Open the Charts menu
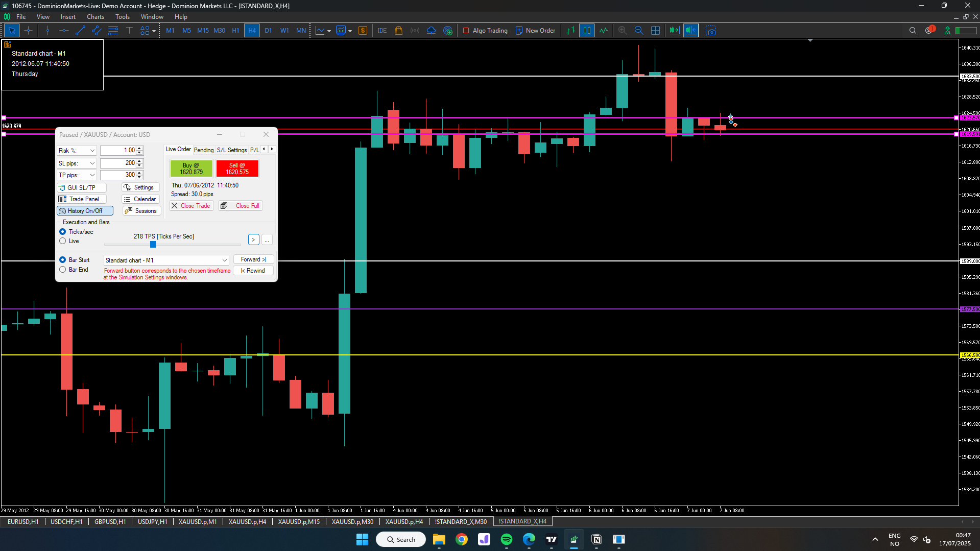Image resolution: width=980 pixels, height=551 pixels. [95, 17]
